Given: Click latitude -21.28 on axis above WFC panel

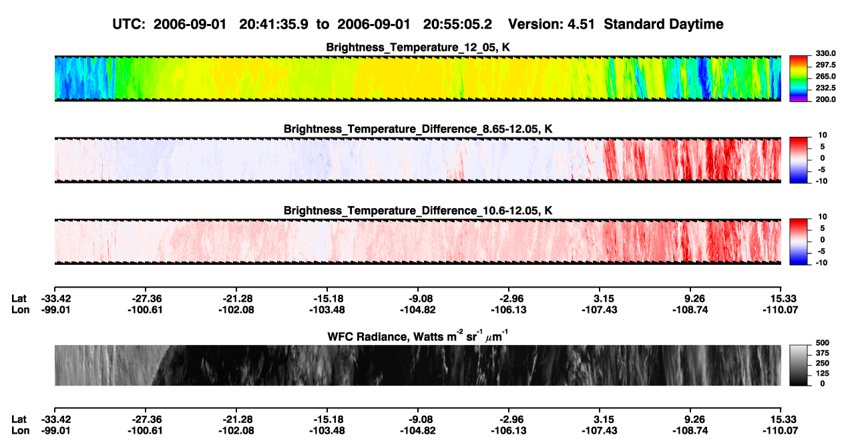Looking at the screenshot, I should (236, 298).
